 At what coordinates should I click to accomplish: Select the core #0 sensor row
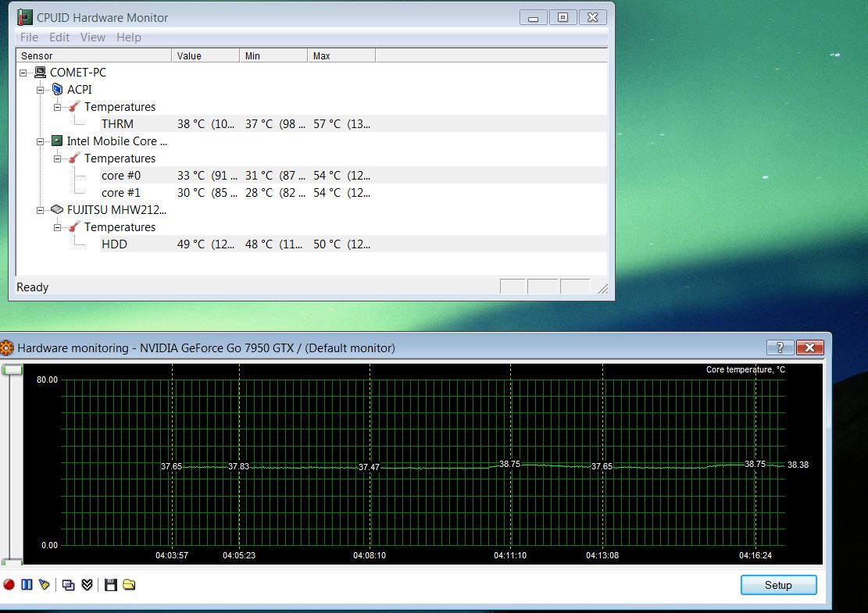(x=353, y=175)
